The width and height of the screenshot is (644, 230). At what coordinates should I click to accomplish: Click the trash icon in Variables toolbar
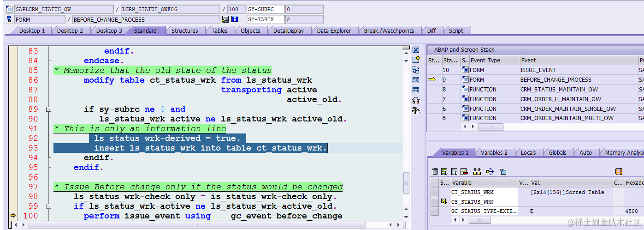[435, 171]
